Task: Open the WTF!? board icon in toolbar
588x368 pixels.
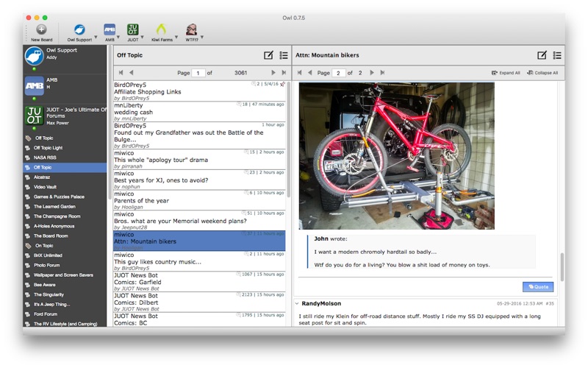Action: pos(192,29)
